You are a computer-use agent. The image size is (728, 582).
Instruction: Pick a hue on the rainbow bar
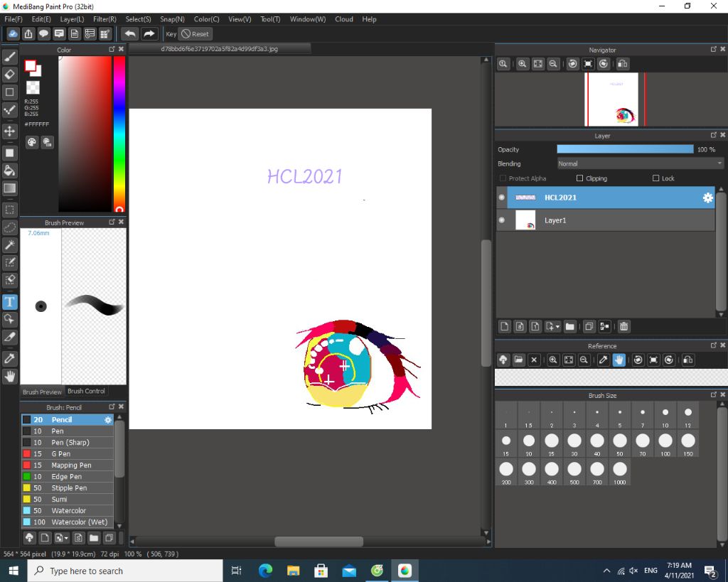coord(119,134)
